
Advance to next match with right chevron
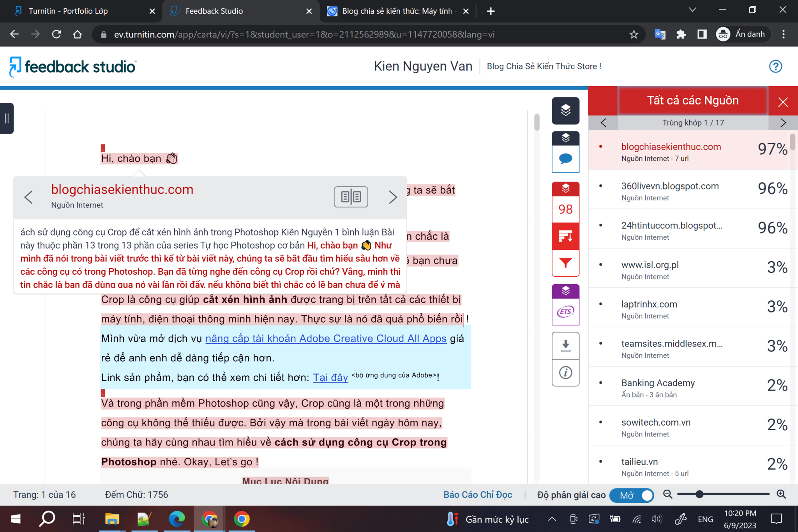(783, 123)
